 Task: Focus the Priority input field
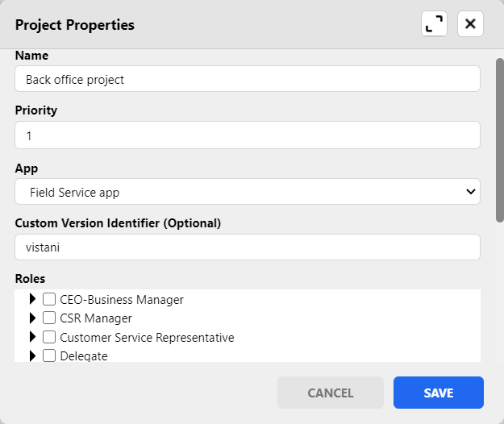[248, 135]
